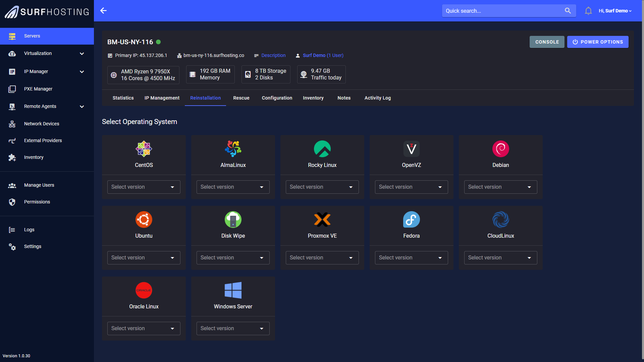Open CentOS version dropdown
Viewport: 644px width, 362px height.
pos(144,187)
